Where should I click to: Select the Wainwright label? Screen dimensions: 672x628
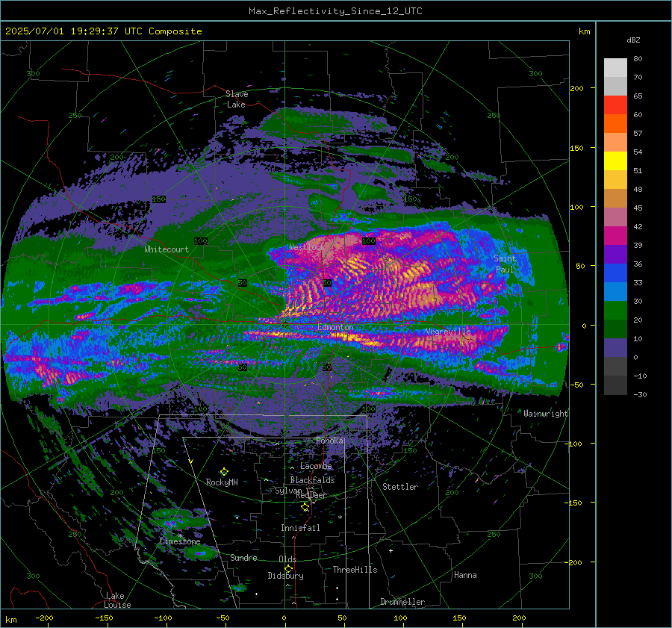click(546, 414)
